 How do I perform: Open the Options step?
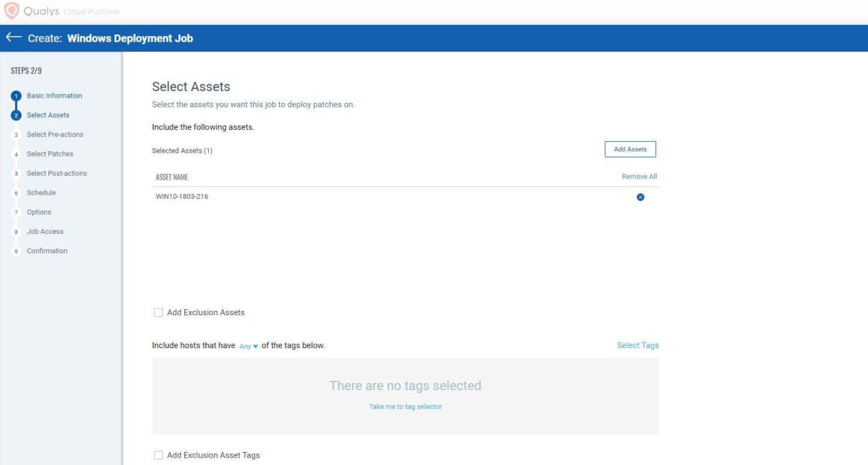[38, 212]
